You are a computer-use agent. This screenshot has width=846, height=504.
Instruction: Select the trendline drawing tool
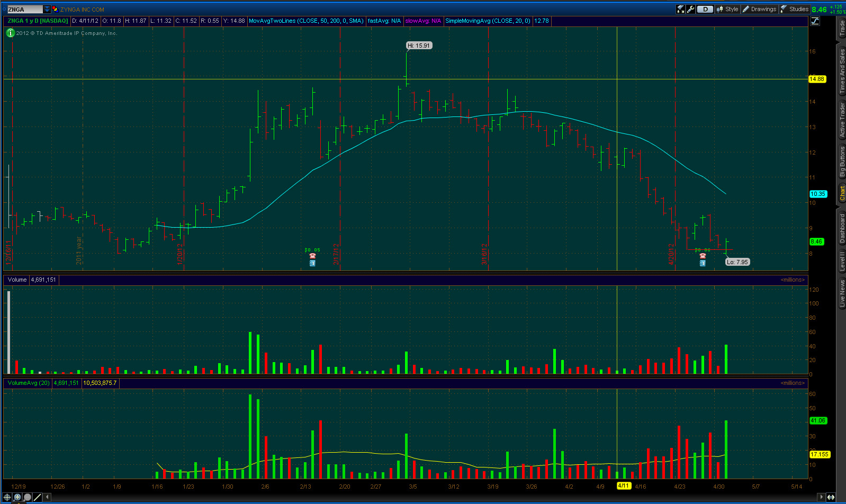point(37,497)
